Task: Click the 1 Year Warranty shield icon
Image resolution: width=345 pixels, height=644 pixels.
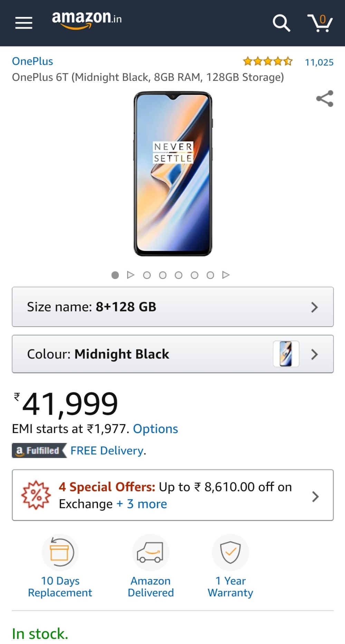Action: point(230,552)
